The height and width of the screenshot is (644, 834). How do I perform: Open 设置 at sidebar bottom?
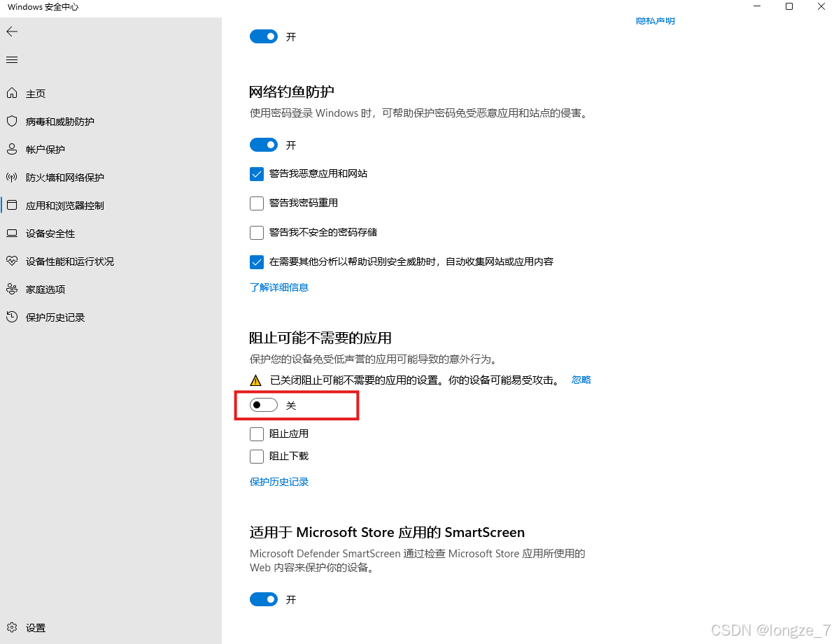(36, 628)
